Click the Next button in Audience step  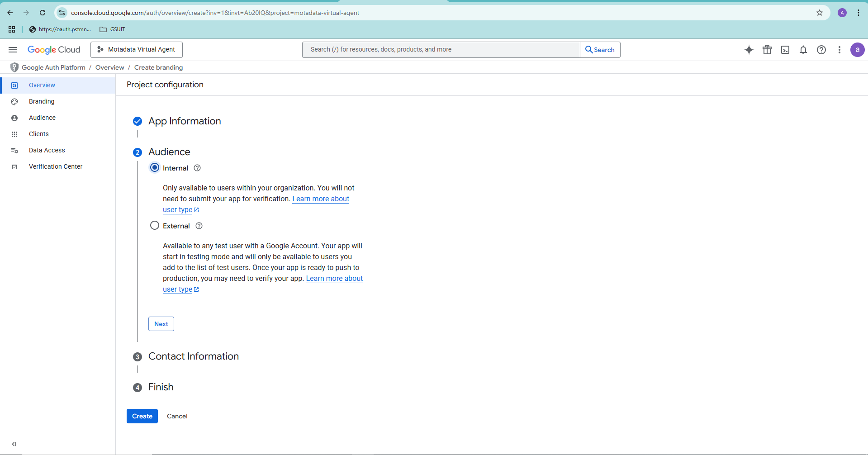click(161, 323)
